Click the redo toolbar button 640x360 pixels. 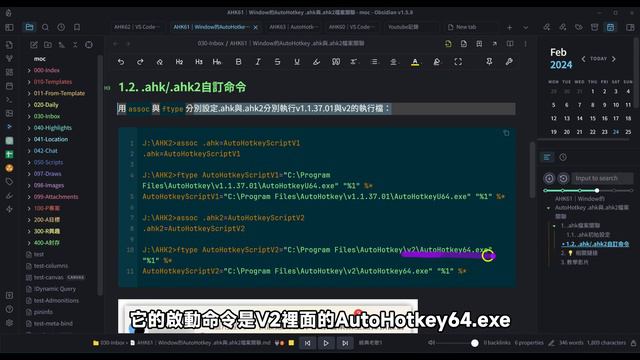point(140,62)
